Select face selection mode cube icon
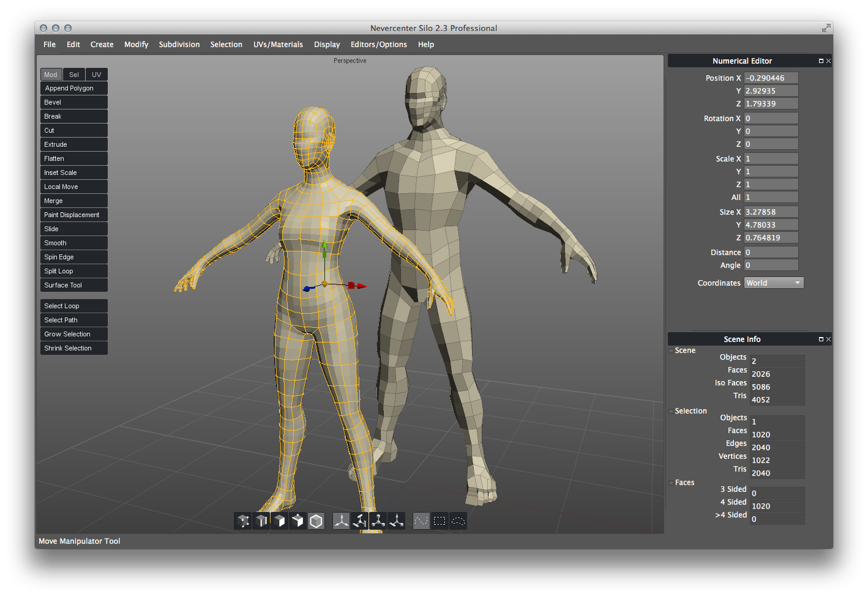Image resolution: width=868 pixels, height=597 pixels. click(x=280, y=521)
